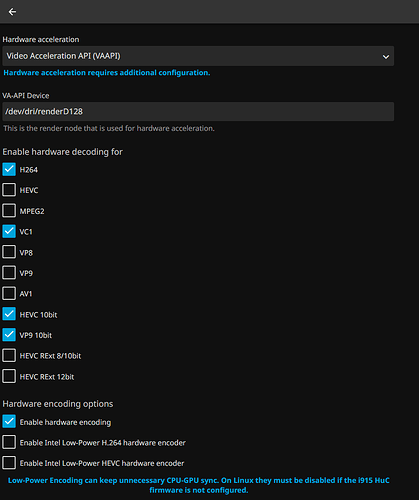Check the HEVC RExt 12bit box
The width and height of the screenshot is (419, 500).
(9, 376)
